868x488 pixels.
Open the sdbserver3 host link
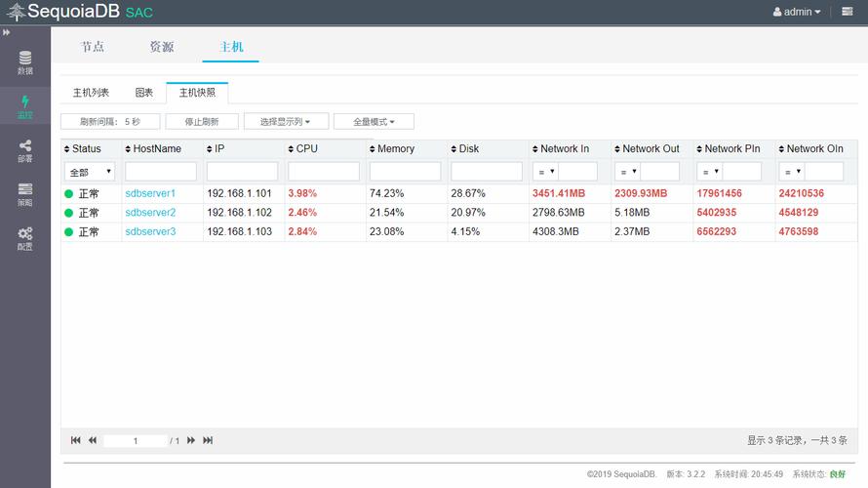coord(150,231)
